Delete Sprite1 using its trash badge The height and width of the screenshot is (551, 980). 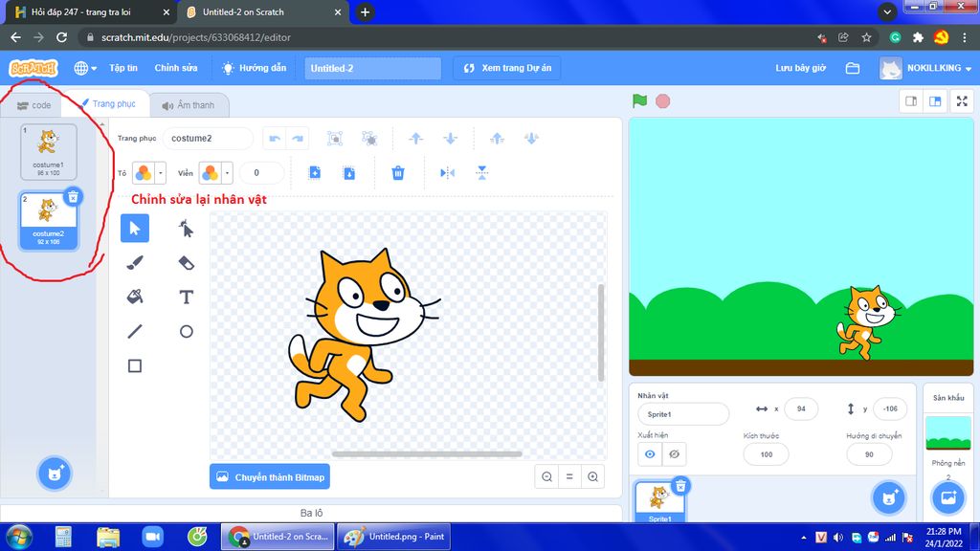680,486
